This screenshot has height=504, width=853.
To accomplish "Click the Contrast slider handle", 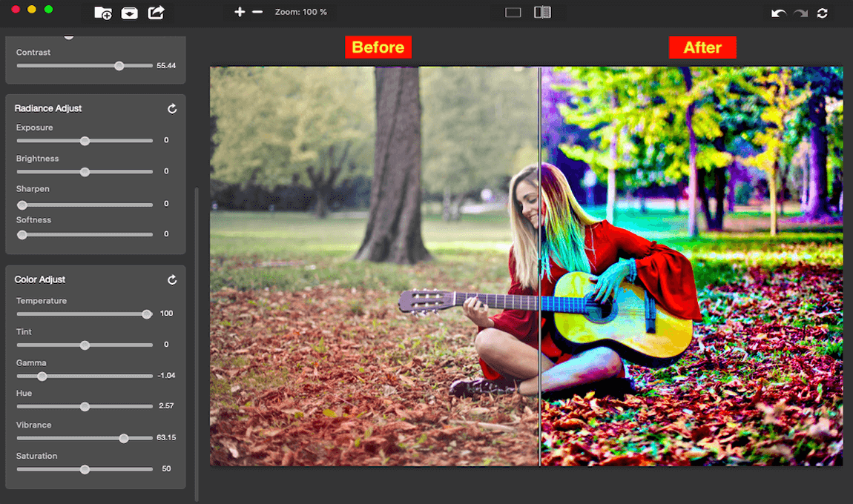I will point(119,66).
